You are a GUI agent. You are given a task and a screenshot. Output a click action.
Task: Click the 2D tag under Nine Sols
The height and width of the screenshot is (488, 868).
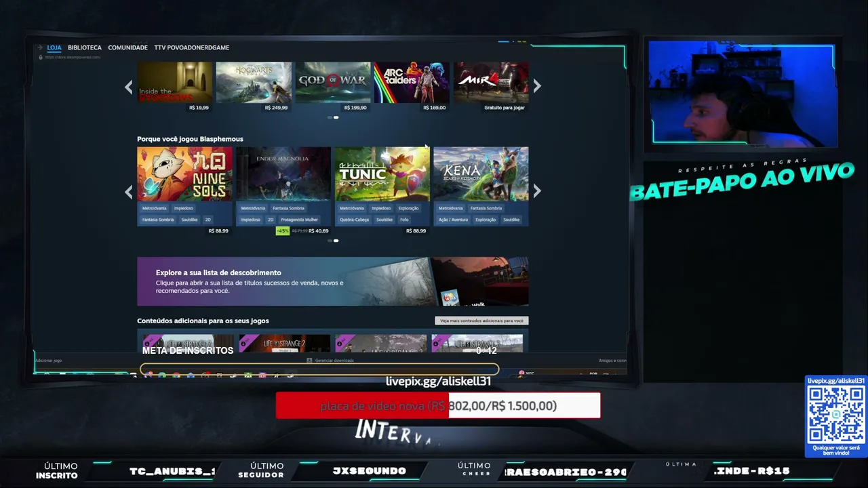coord(208,220)
